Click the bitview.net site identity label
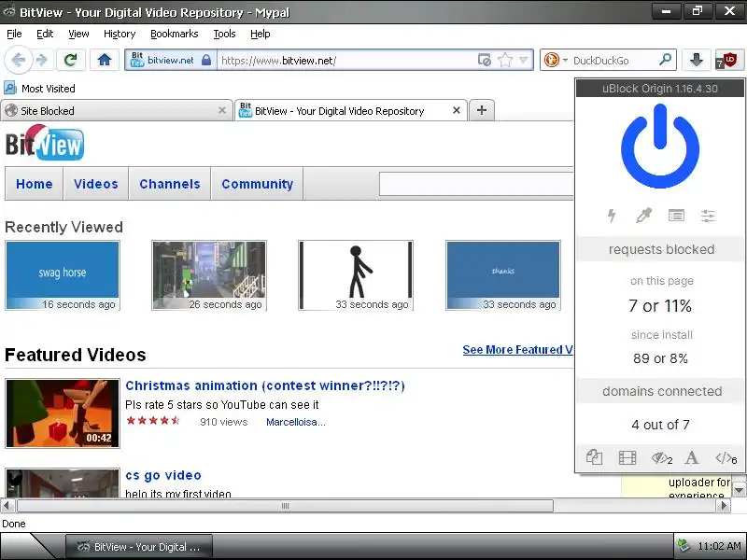This screenshot has width=747, height=560. pos(171,61)
